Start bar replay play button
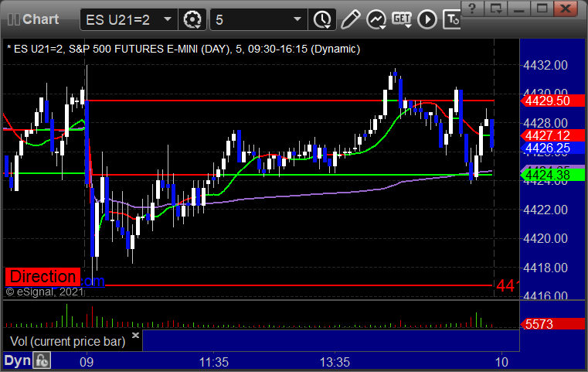The width and height of the screenshot is (588, 372). pos(427,19)
